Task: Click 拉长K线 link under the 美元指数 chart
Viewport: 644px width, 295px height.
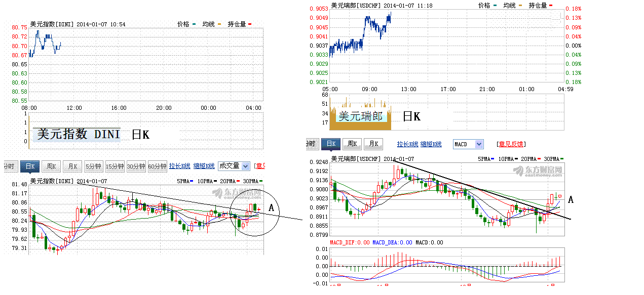Action: point(180,166)
